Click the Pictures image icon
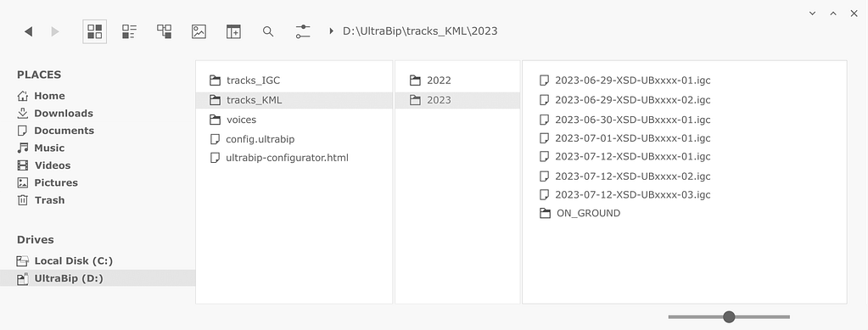Screen dimensions: 868x330 pyautogui.click(x=22, y=182)
